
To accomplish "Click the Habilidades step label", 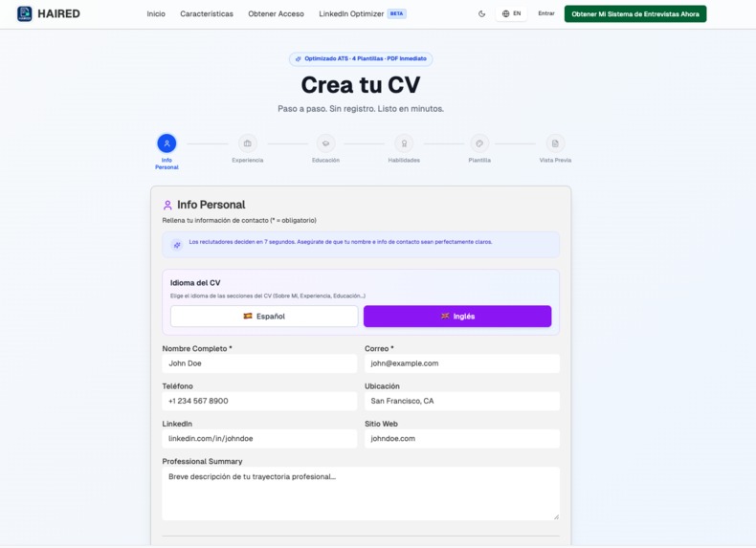I will click(404, 160).
